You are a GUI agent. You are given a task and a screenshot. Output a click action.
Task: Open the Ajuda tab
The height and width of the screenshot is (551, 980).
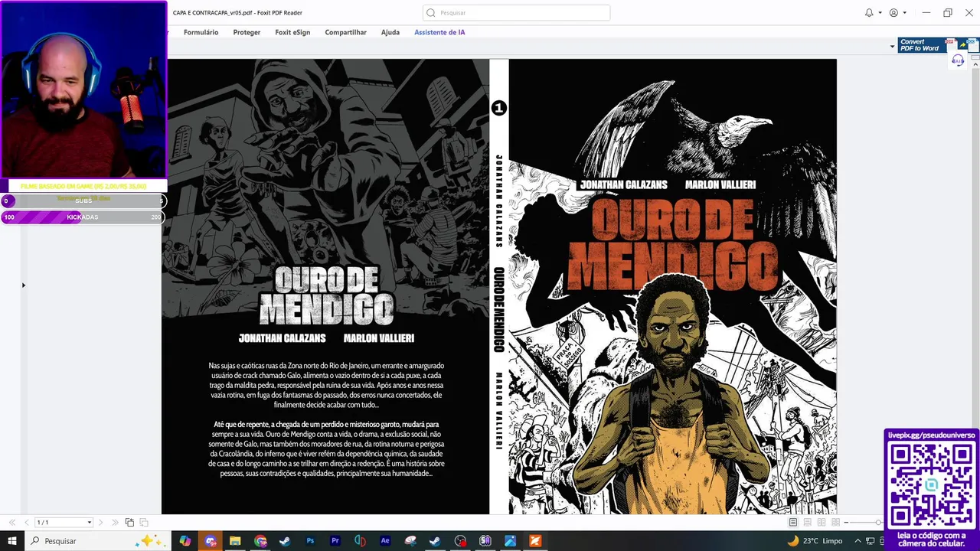point(390,32)
